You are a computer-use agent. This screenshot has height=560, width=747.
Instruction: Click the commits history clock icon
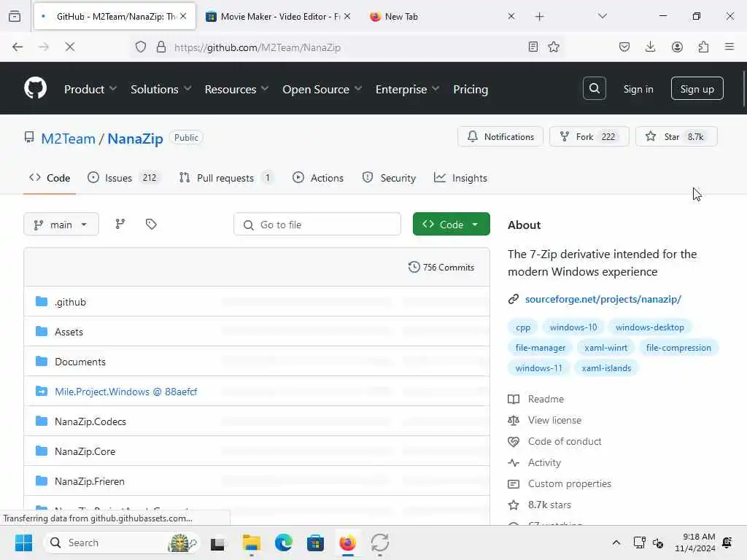pyautogui.click(x=414, y=267)
